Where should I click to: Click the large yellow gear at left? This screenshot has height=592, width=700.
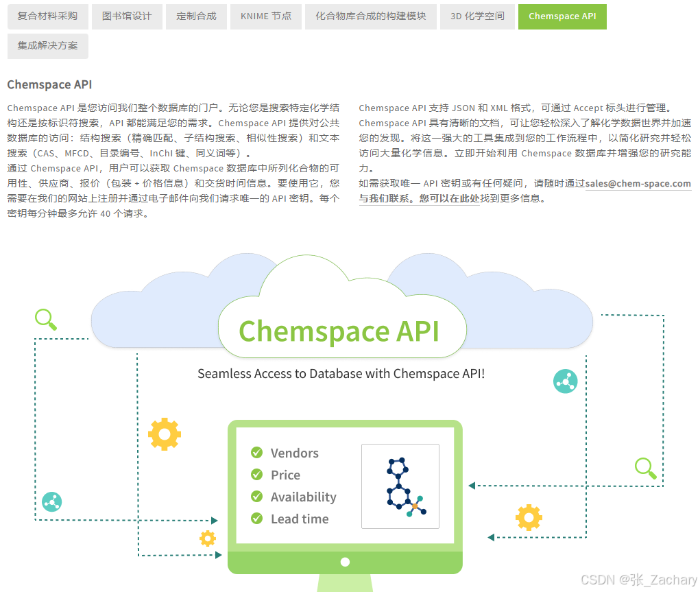click(165, 434)
